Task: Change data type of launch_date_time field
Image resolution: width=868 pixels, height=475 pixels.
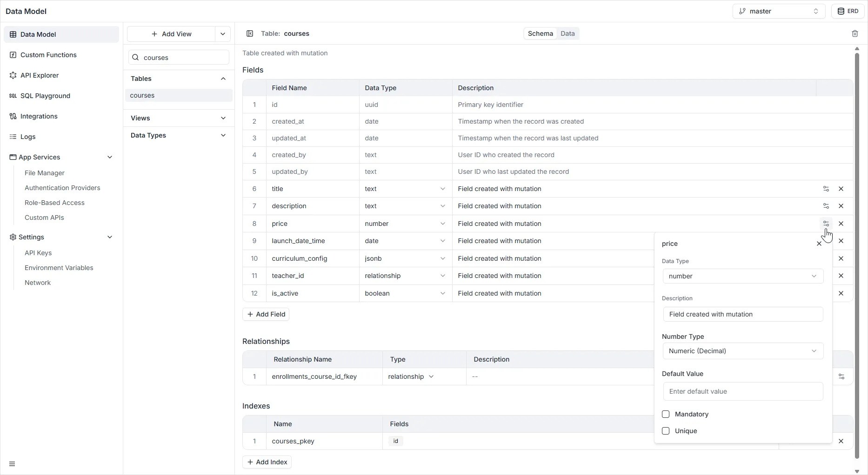Action: pos(405,241)
